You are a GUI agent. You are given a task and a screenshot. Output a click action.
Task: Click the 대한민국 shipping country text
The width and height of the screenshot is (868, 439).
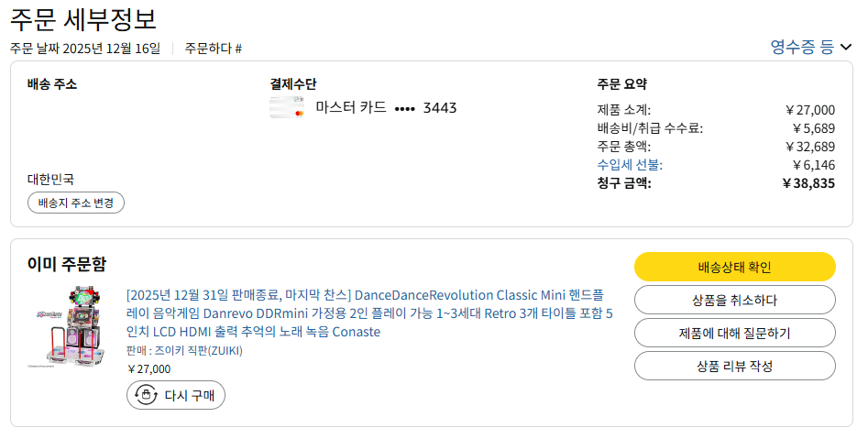(51, 179)
